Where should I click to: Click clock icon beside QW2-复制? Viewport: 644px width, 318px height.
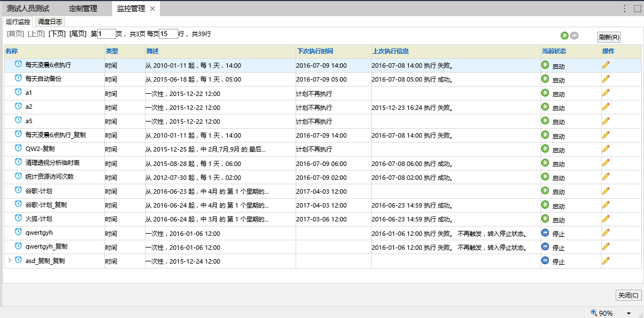(18, 148)
